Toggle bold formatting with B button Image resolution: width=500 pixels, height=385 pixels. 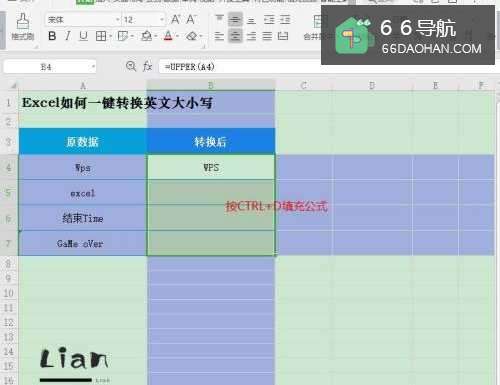52,36
